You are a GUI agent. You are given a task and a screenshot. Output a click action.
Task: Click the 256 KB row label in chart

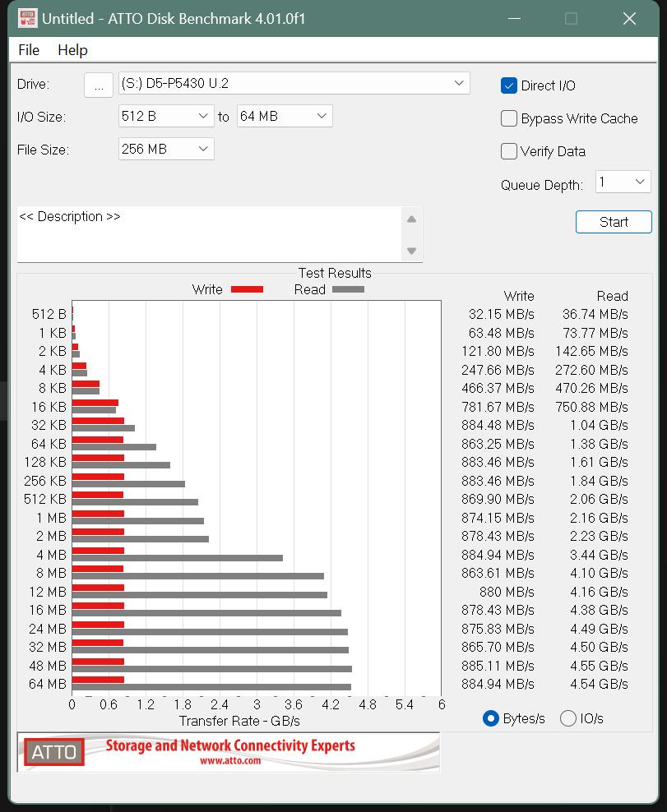[x=45, y=481]
